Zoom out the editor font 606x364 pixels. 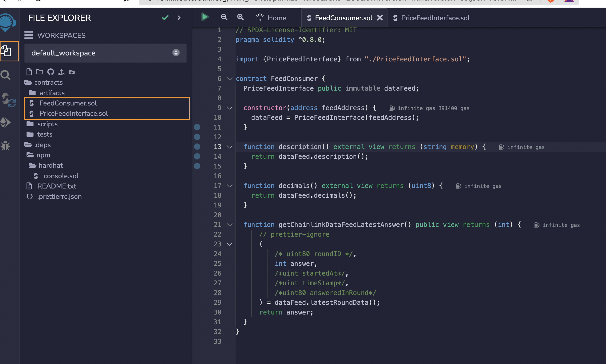(224, 17)
